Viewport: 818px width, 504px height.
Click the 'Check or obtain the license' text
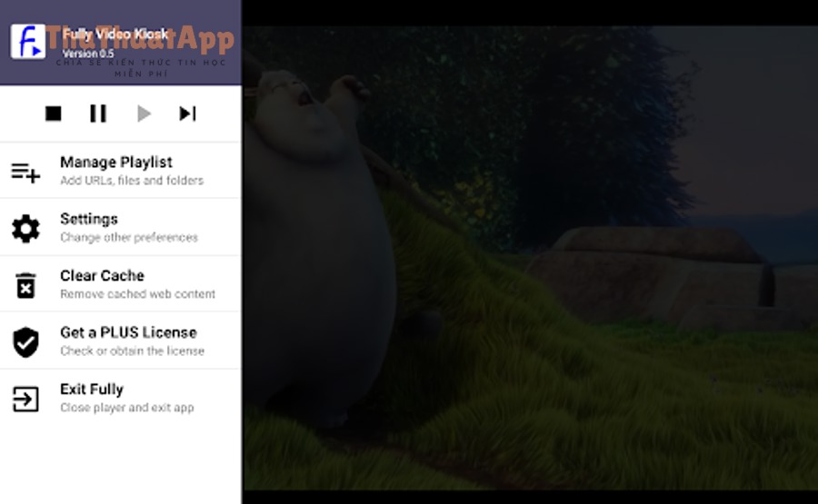point(132,351)
